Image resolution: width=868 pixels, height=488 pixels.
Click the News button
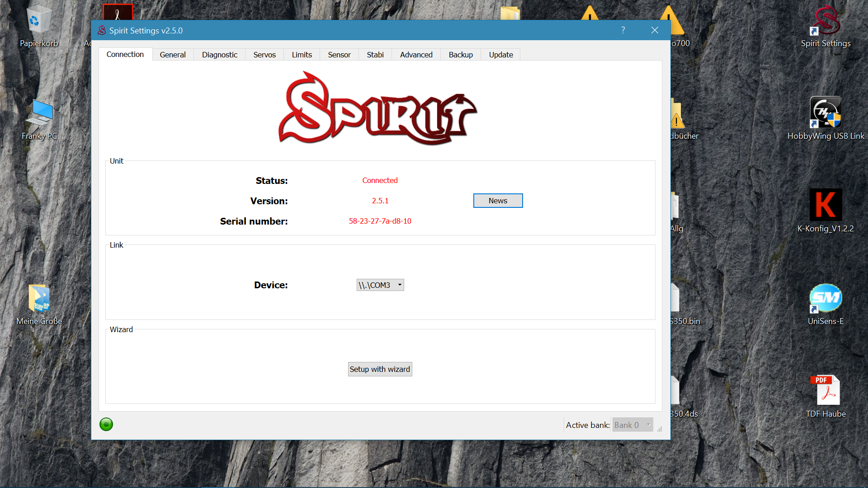tap(498, 201)
